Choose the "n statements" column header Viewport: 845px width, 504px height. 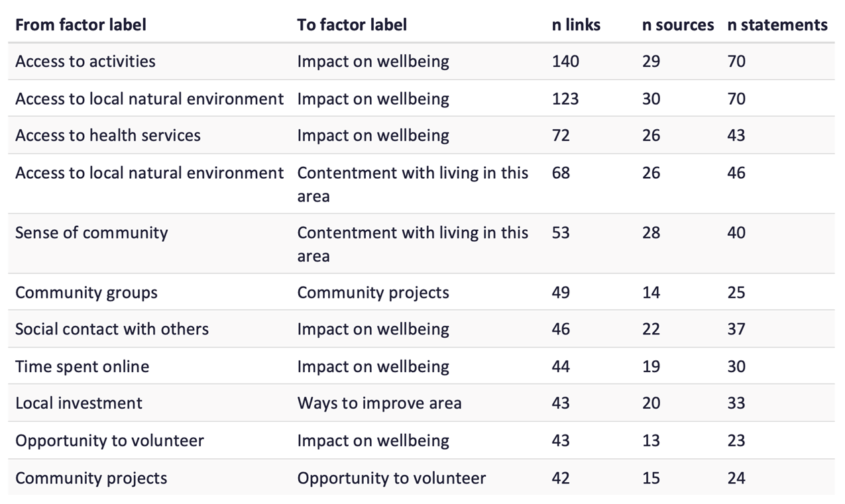point(777,25)
